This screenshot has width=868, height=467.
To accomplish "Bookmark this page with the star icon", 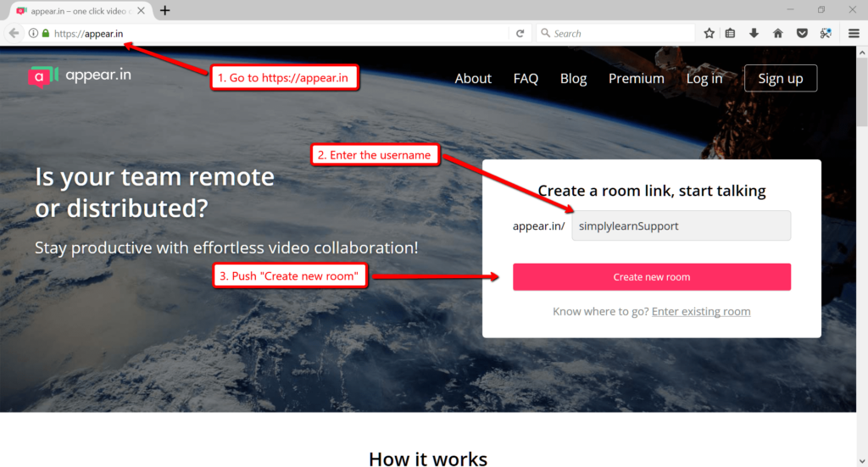I will coord(709,33).
